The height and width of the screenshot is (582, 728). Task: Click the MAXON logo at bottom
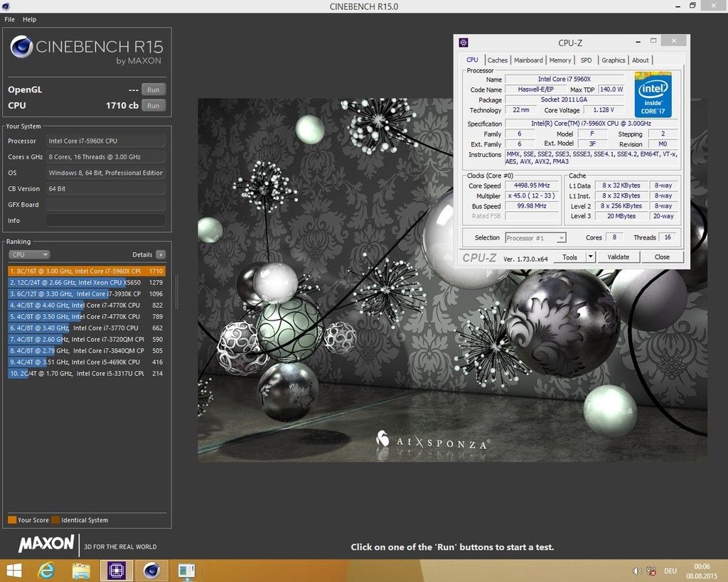(46, 544)
